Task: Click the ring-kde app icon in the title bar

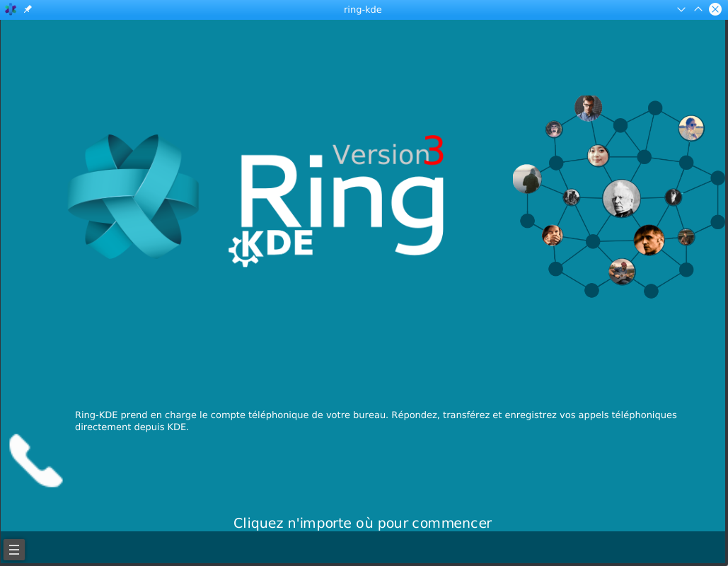Action: tap(11, 9)
